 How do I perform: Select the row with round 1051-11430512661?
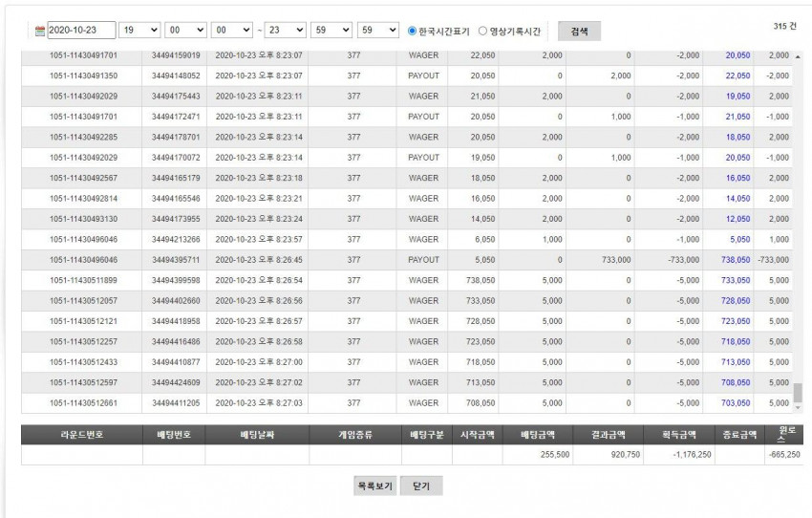coord(407,403)
